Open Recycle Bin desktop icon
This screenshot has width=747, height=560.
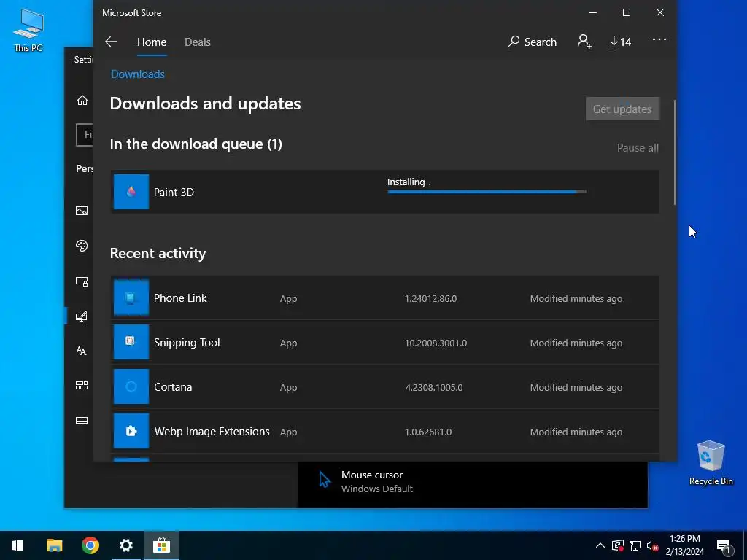point(711,463)
